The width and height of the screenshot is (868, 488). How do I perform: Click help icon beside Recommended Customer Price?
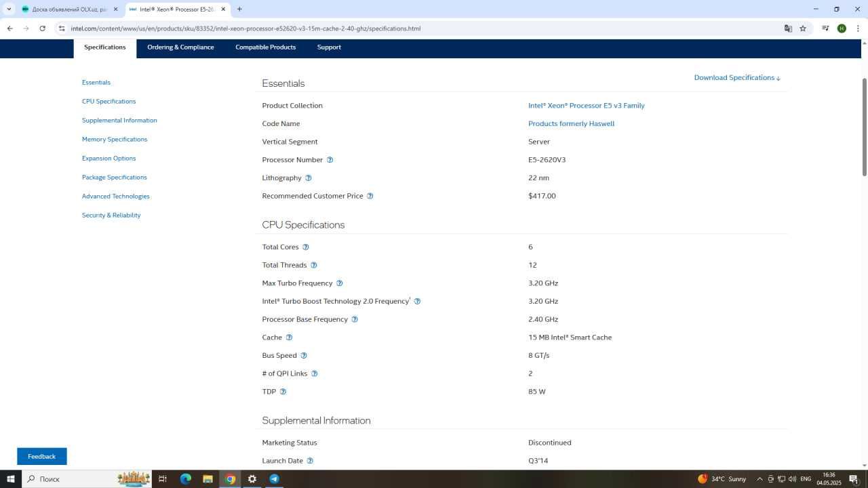(370, 196)
